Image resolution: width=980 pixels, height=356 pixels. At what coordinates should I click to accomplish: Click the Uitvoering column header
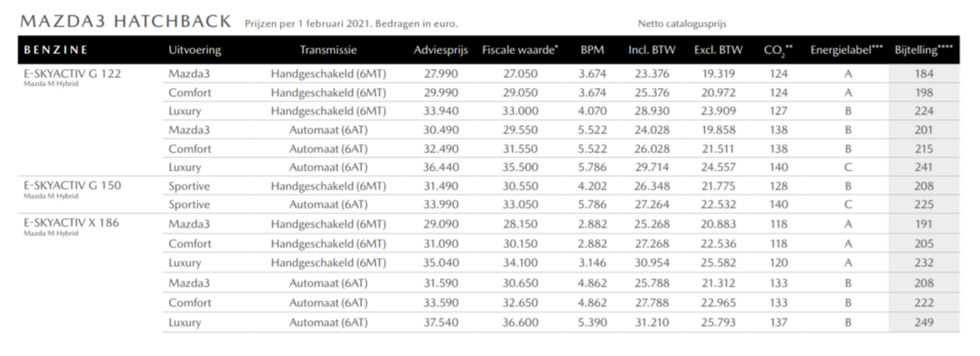pyautogui.click(x=194, y=51)
